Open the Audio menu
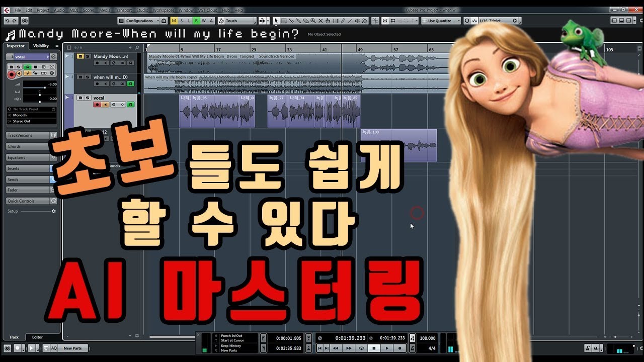This screenshot has height=362, width=644. pyautogui.click(x=59, y=10)
